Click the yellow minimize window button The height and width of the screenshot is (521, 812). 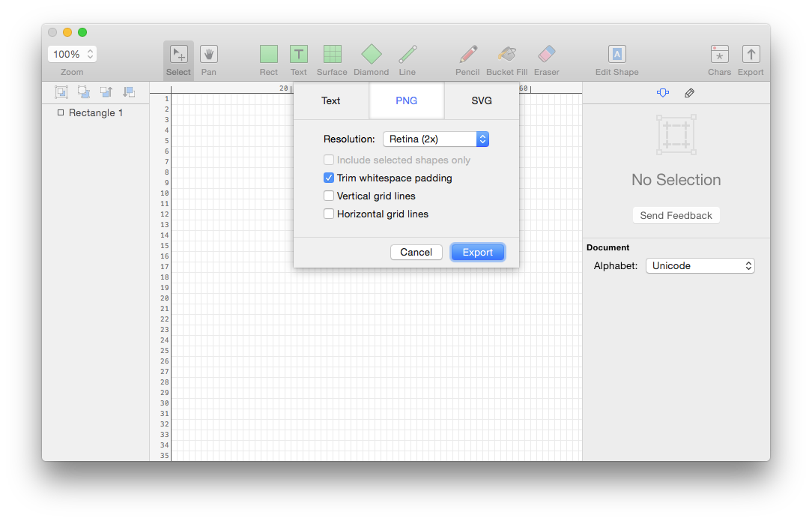[x=67, y=32]
